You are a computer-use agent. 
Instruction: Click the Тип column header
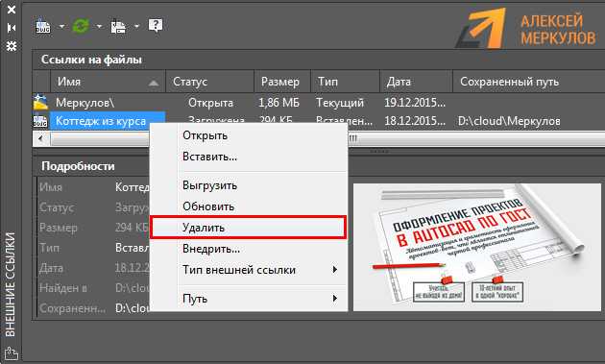click(346, 82)
